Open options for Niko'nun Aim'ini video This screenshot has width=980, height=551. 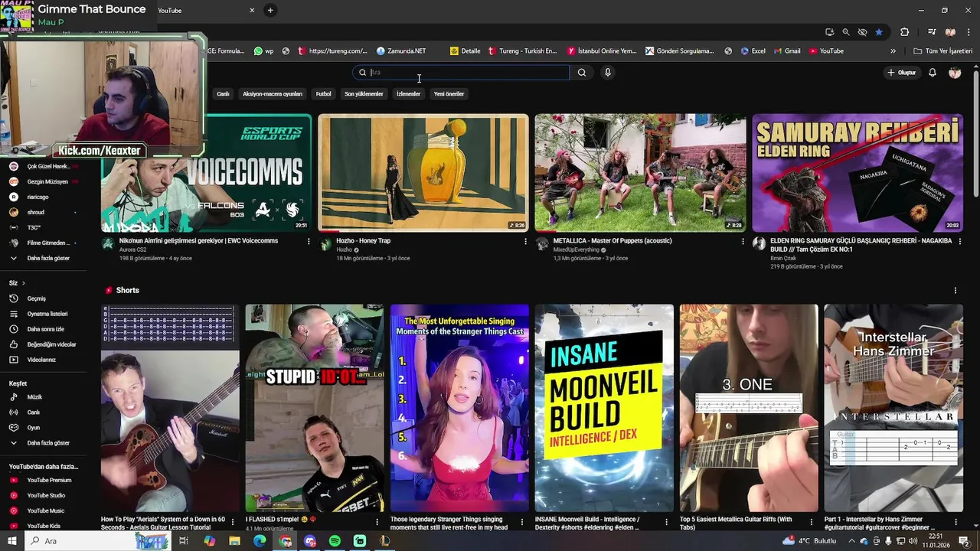(309, 241)
